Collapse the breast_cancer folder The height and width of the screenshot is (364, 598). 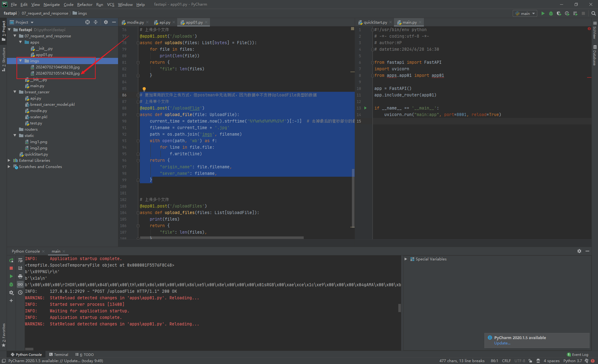(15, 92)
